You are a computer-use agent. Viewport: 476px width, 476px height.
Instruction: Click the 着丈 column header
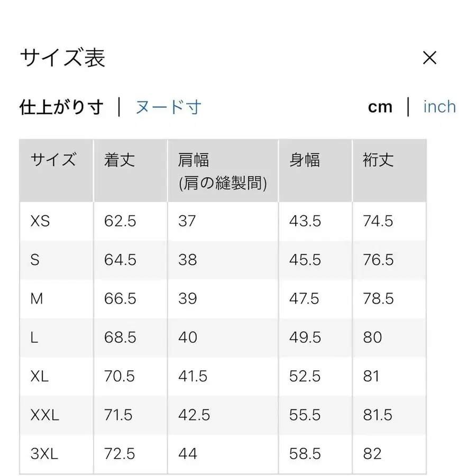[x=118, y=160]
